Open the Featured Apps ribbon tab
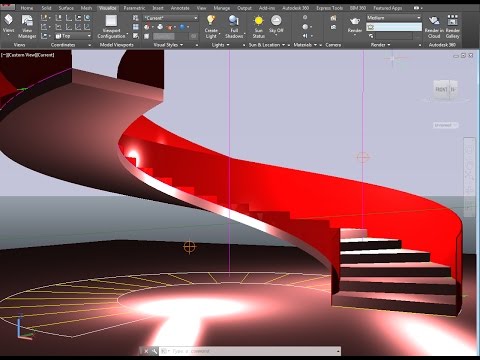The image size is (480, 360). click(388, 8)
